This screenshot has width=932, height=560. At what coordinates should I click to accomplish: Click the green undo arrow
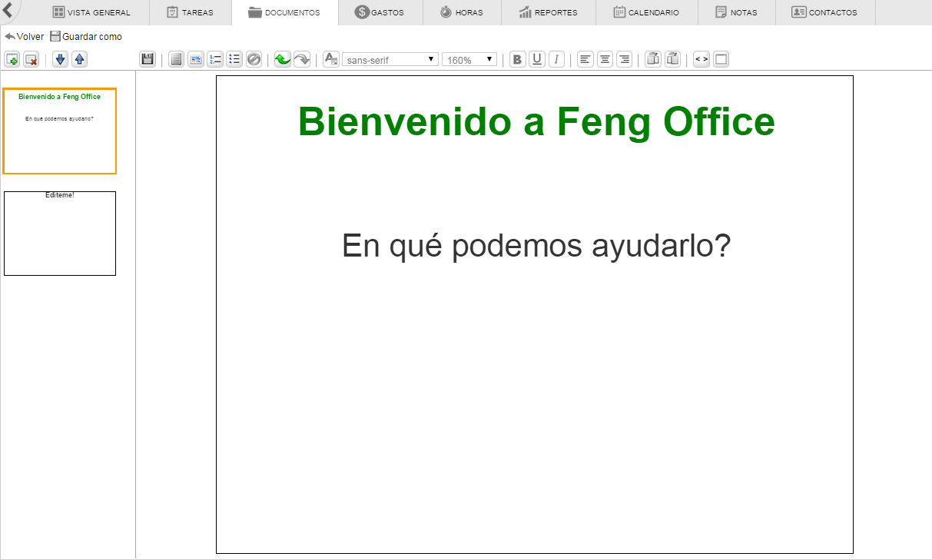pos(282,60)
